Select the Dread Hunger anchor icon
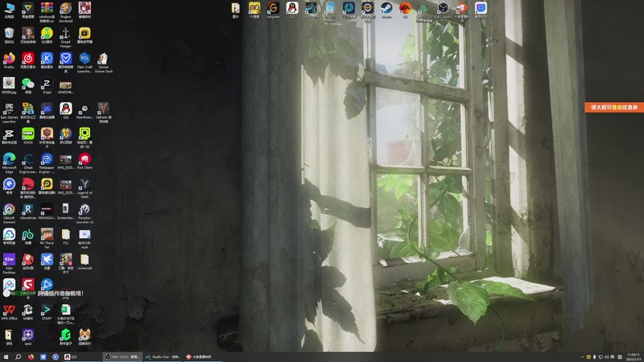The image size is (644, 362). tap(66, 37)
